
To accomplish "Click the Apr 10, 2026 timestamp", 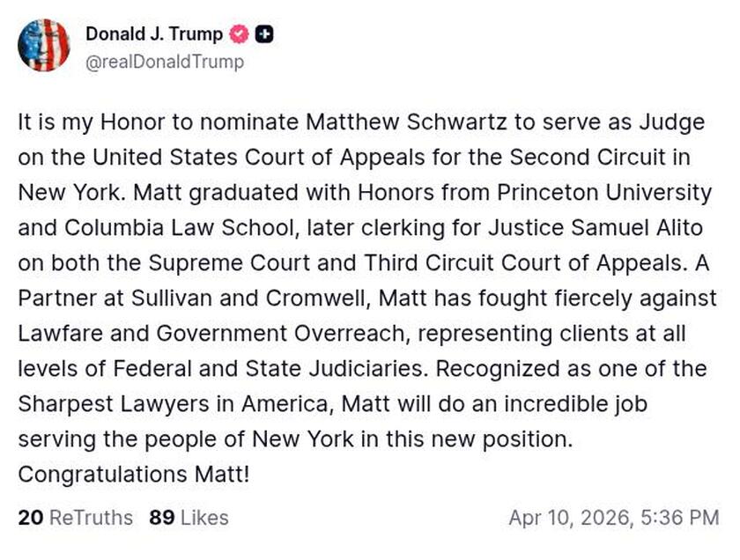I will [x=613, y=518].
